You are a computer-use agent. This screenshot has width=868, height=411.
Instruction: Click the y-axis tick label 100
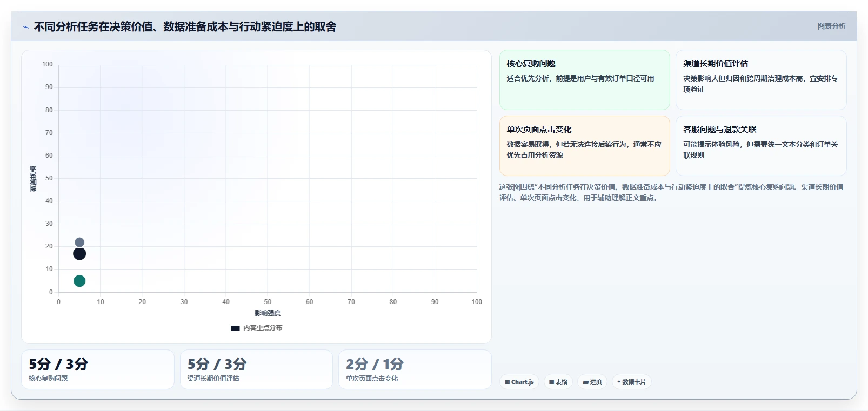48,64
